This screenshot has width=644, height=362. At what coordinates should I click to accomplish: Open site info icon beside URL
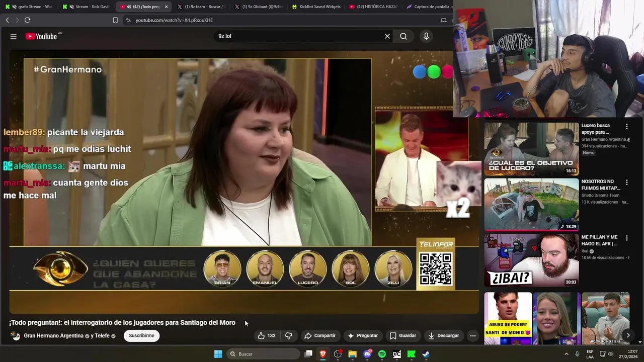[128, 20]
